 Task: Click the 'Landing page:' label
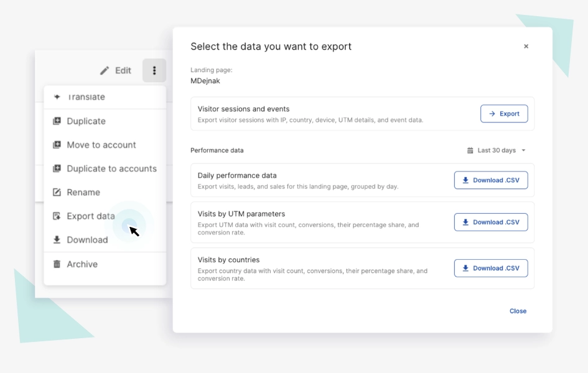[x=212, y=70]
